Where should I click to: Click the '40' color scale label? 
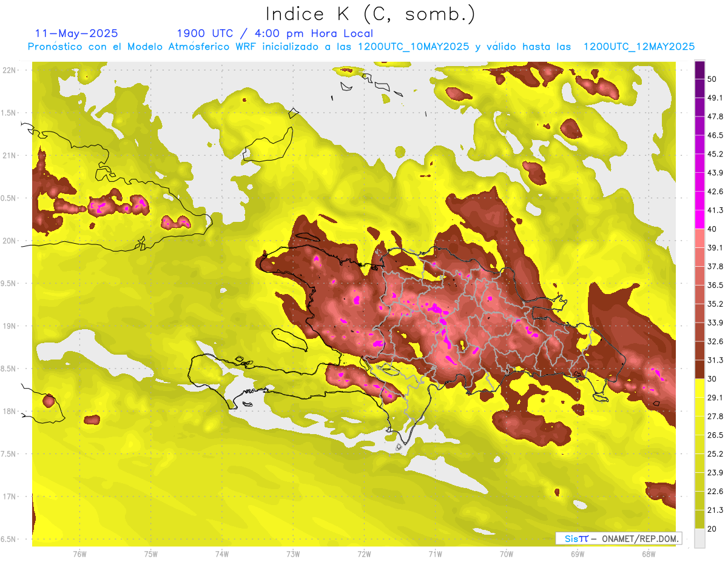713,229
